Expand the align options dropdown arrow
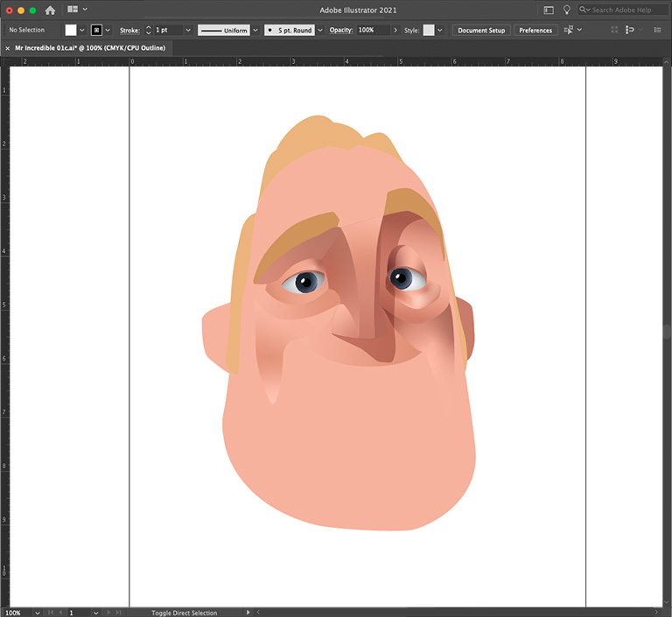Image resolution: width=672 pixels, height=617 pixels. [x=579, y=30]
